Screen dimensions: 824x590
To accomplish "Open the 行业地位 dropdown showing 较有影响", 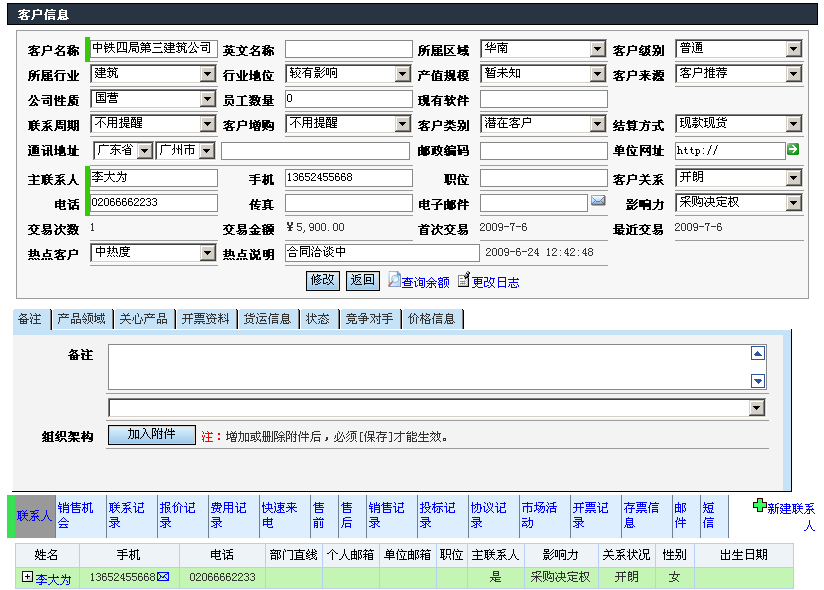I will coord(348,74).
